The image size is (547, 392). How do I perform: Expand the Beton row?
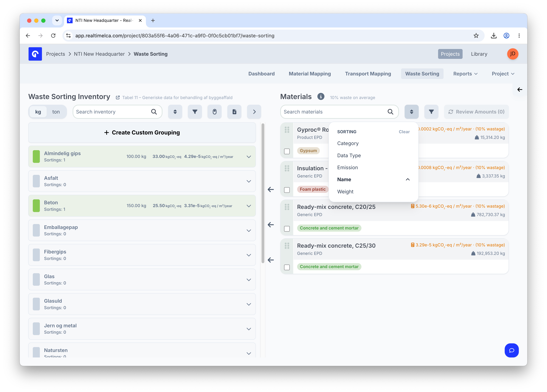[x=249, y=206]
